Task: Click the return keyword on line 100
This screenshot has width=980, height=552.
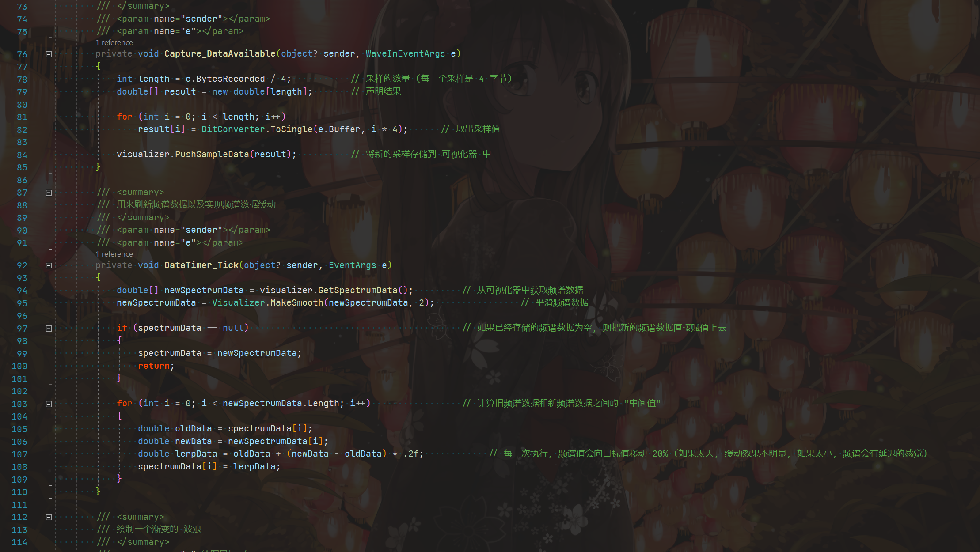Action: [x=153, y=366]
